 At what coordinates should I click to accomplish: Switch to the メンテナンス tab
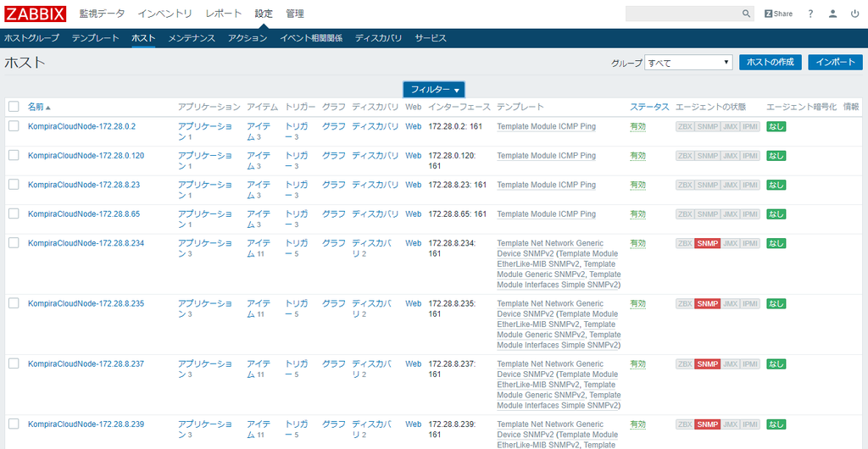[192, 38]
